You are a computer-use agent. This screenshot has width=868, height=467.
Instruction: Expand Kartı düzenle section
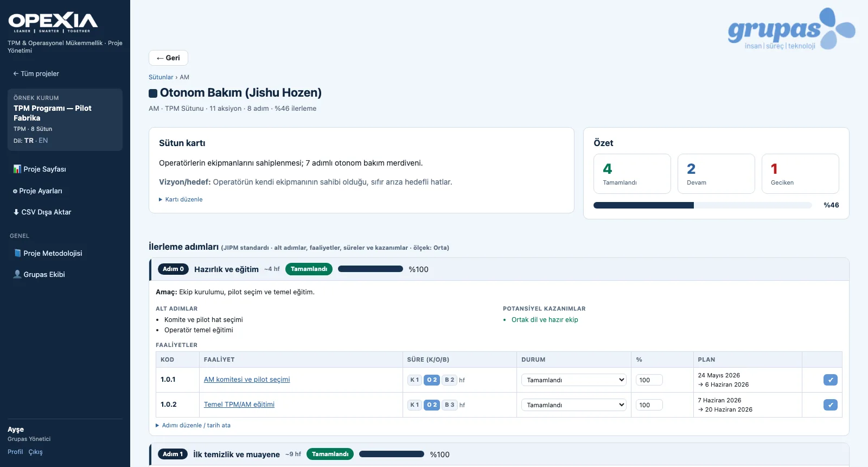pyautogui.click(x=181, y=199)
